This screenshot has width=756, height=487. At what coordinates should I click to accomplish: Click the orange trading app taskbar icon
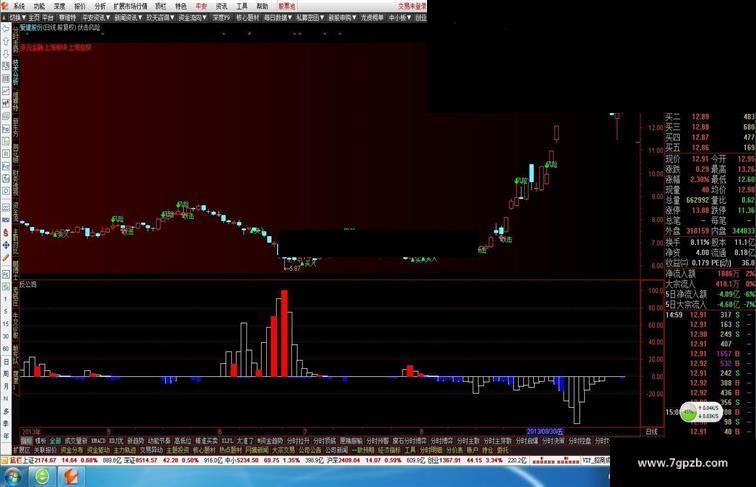pos(71,477)
